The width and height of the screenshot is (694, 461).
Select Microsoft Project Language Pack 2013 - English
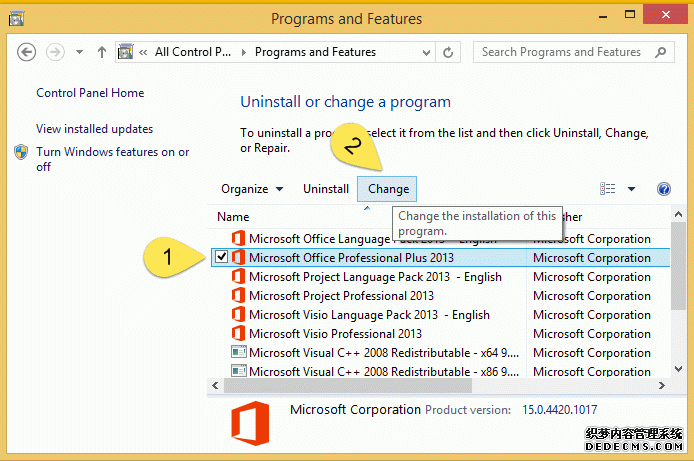(x=375, y=277)
